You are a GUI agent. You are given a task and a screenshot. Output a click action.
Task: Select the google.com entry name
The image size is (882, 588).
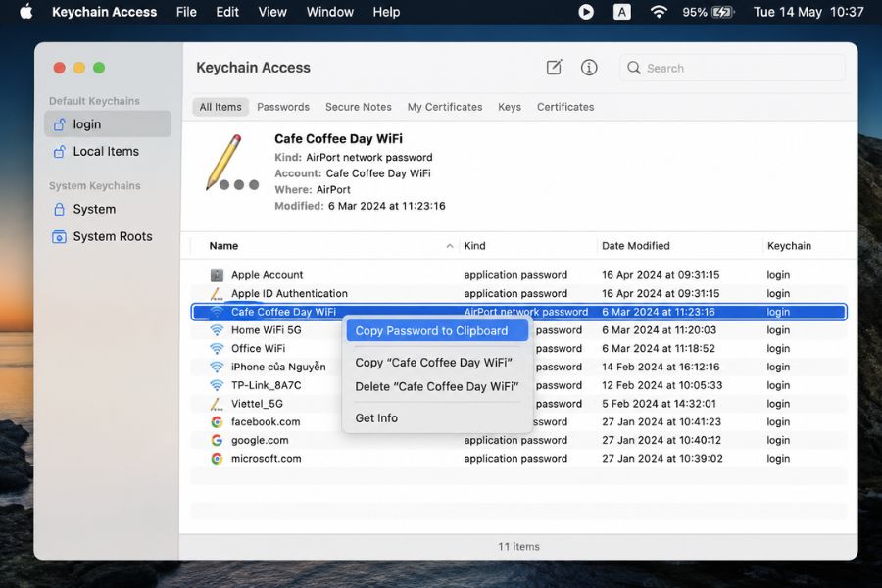[x=260, y=440]
